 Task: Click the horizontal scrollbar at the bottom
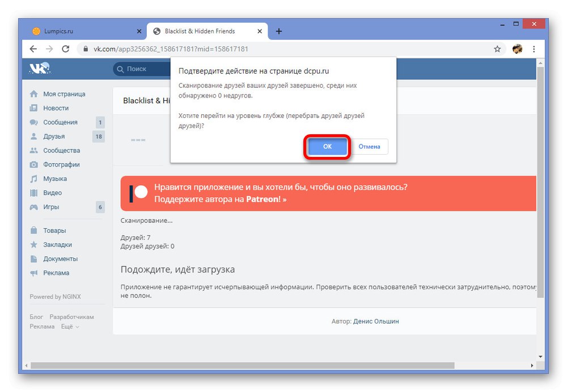(x=242, y=365)
